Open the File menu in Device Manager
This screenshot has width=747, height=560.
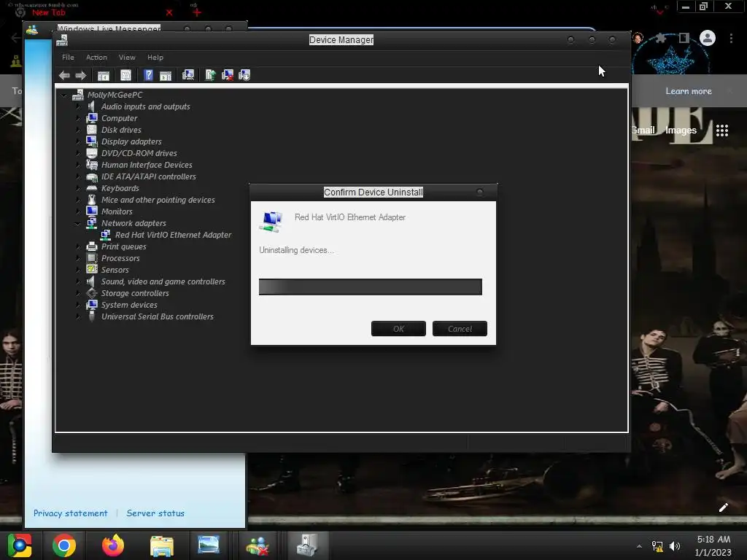(x=68, y=57)
